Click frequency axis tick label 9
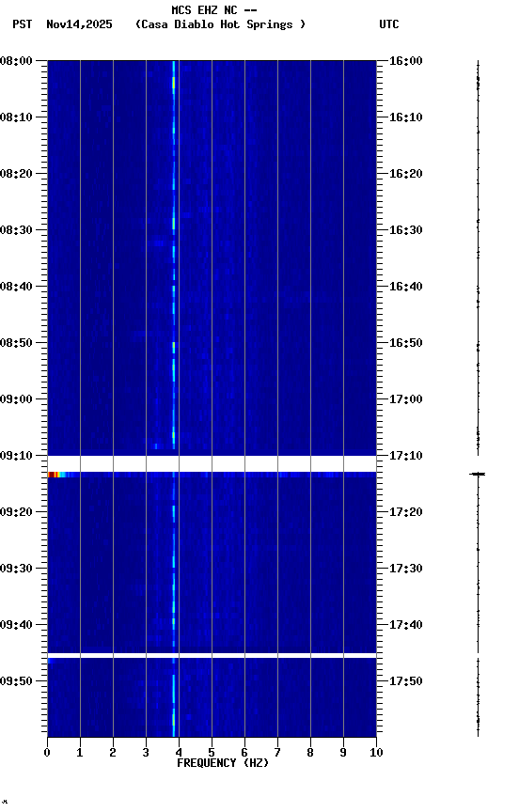Image resolution: width=519 pixels, height=812 pixels. 343,753
